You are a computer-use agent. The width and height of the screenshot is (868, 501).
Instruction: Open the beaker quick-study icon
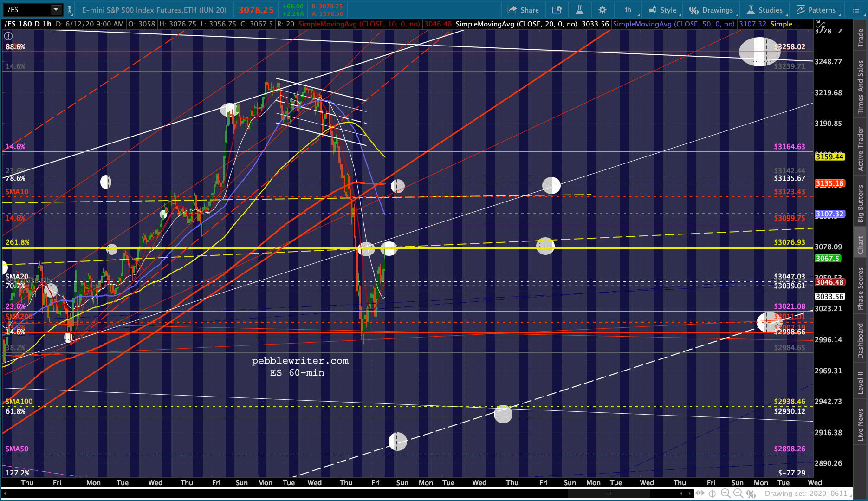[579, 10]
